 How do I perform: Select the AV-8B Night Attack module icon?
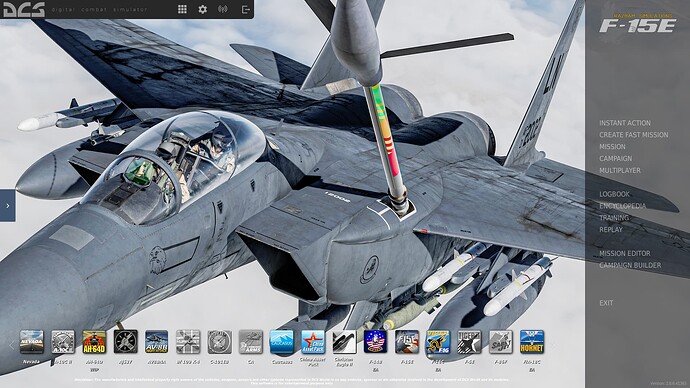click(x=157, y=342)
